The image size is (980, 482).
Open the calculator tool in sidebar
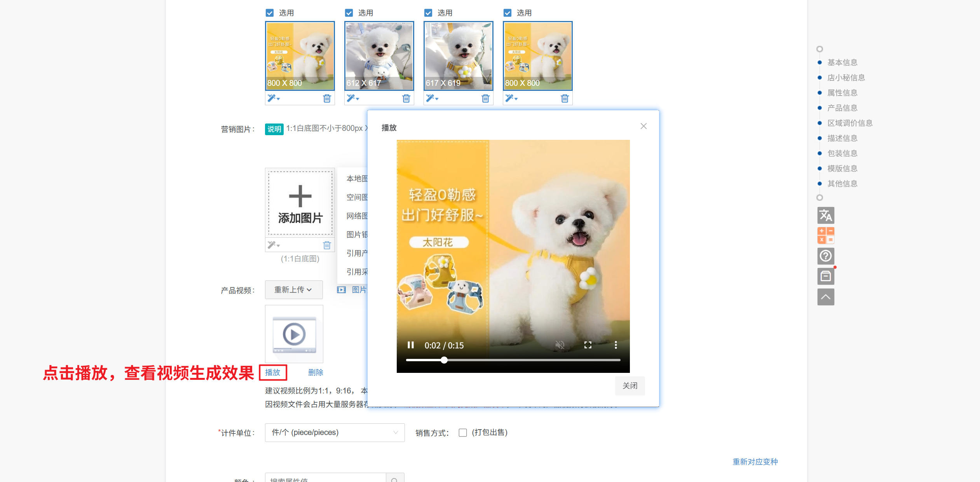pos(825,235)
